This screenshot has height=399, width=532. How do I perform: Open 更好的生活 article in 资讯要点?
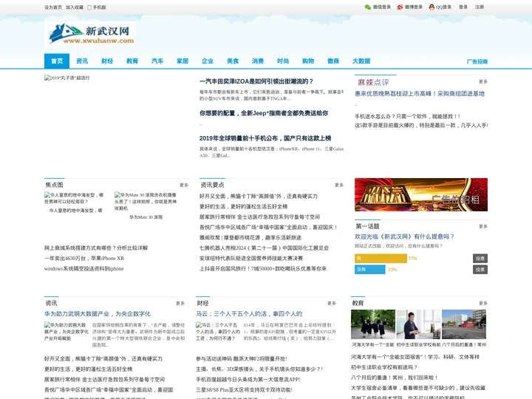(x=243, y=207)
